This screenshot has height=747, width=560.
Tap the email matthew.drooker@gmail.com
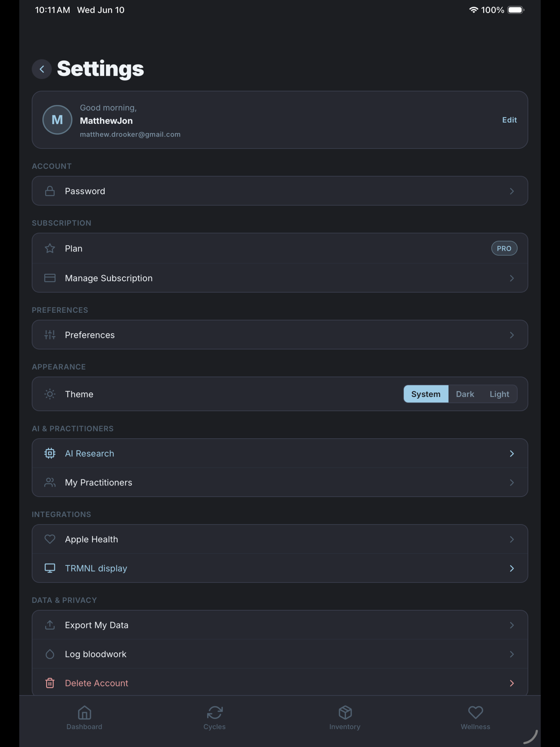pos(130,134)
